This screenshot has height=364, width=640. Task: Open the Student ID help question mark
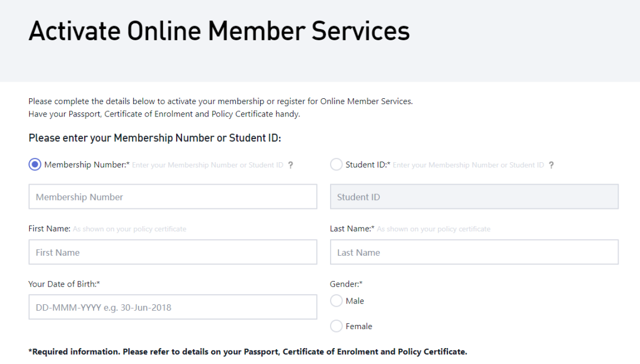coord(551,165)
